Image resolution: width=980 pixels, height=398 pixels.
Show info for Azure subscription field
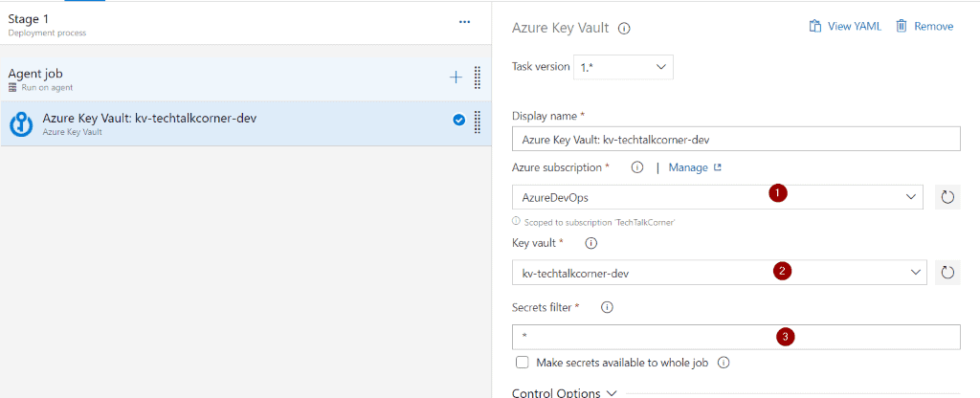(x=636, y=167)
